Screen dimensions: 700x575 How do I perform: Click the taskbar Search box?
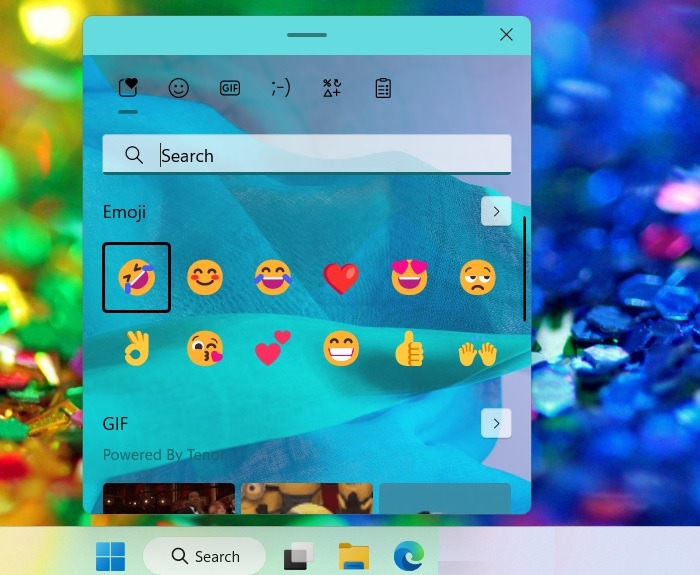point(204,556)
